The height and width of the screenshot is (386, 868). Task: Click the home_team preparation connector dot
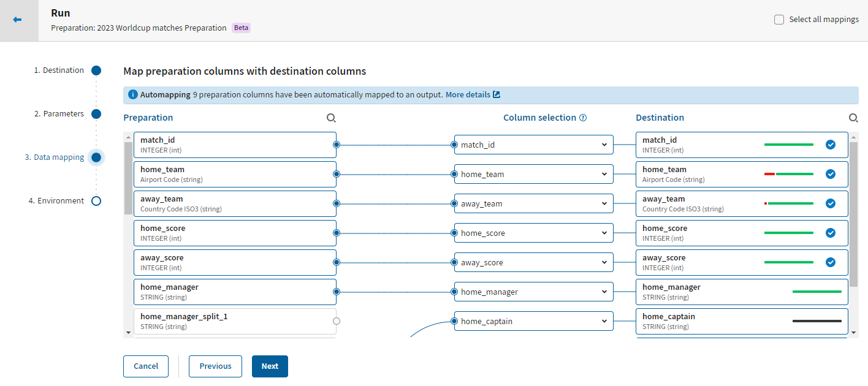pos(336,174)
